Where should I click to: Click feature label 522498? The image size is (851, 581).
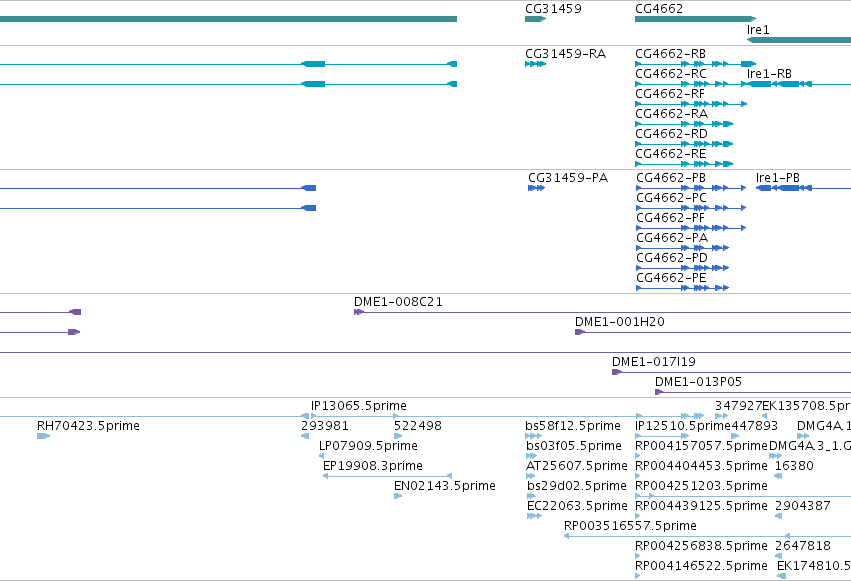coord(417,426)
